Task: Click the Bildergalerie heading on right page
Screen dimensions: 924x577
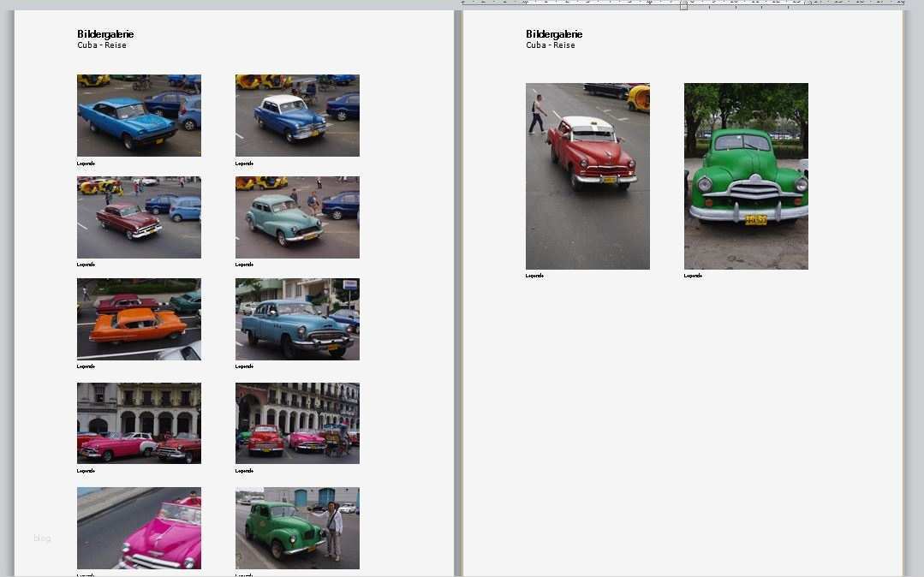Action: (554, 34)
